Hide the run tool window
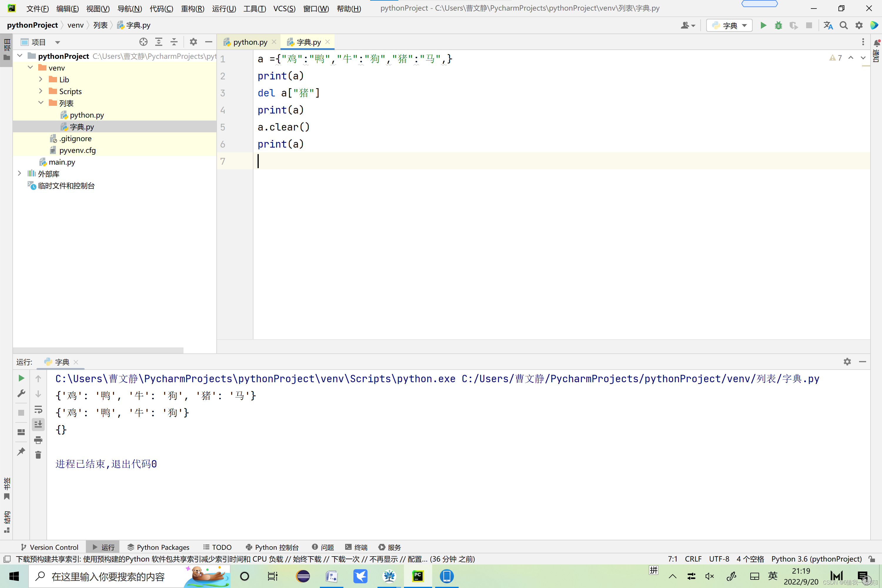The height and width of the screenshot is (588, 882). tap(863, 362)
